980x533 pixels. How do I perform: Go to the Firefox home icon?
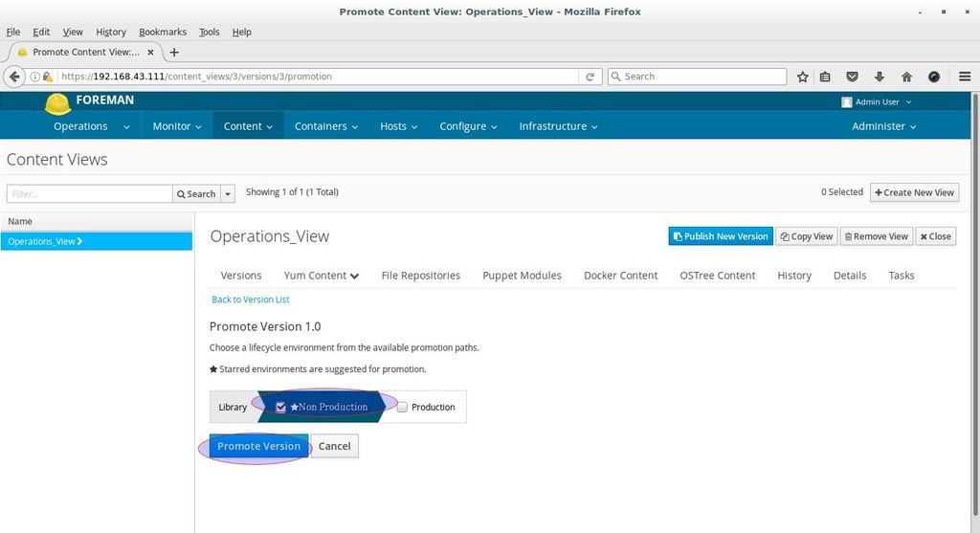click(x=906, y=77)
